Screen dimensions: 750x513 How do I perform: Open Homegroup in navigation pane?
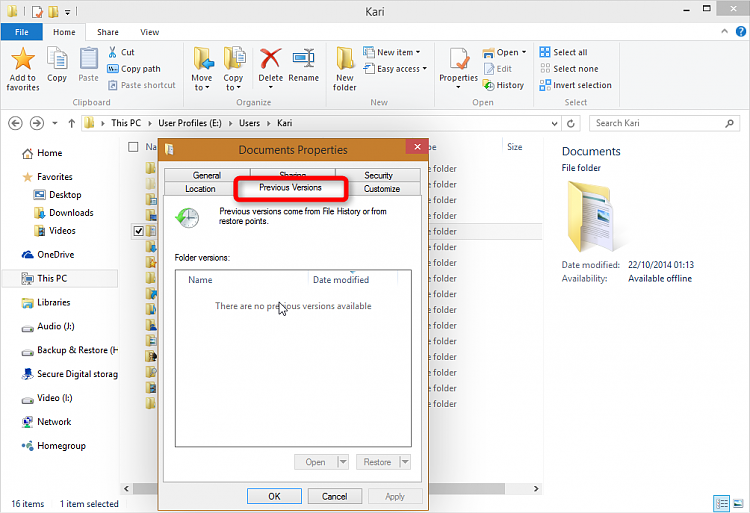click(x=61, y=446)
